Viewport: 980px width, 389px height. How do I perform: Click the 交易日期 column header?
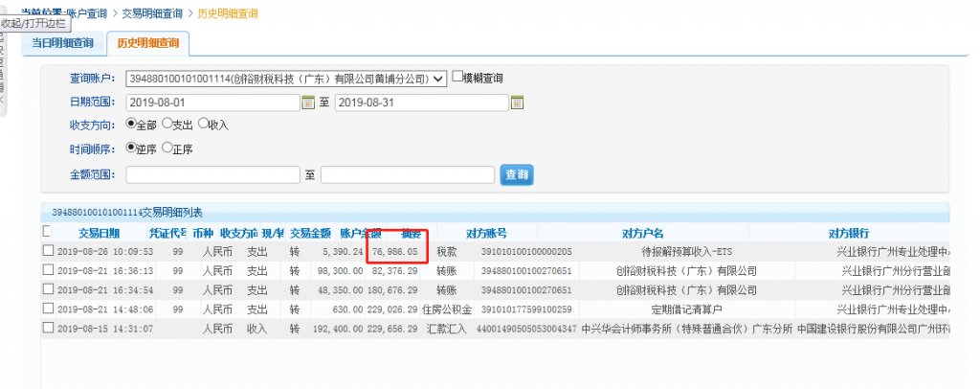pos(99,234)
